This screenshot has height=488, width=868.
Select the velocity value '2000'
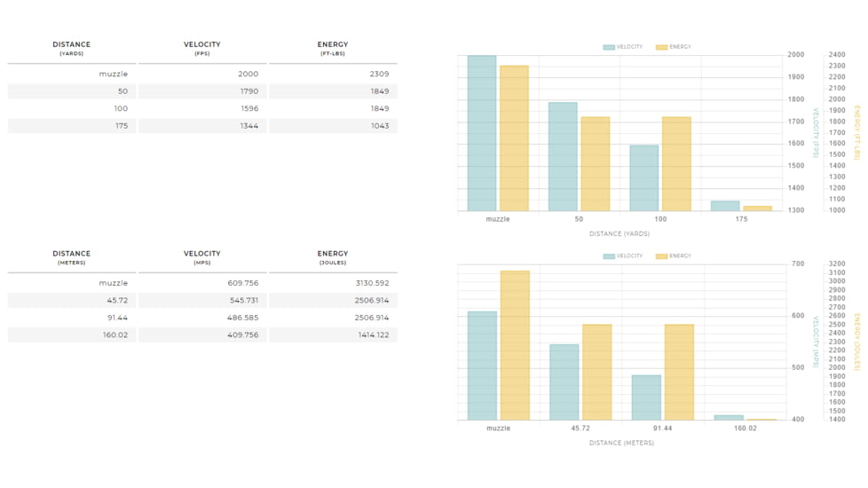click(248, 74)
